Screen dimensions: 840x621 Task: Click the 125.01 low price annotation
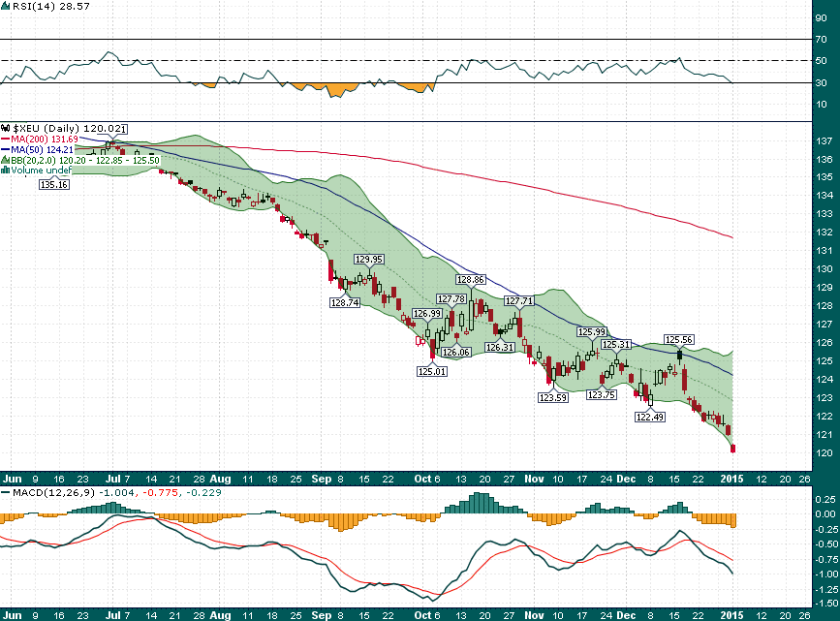pyautogui.click(x=431, y=371)
